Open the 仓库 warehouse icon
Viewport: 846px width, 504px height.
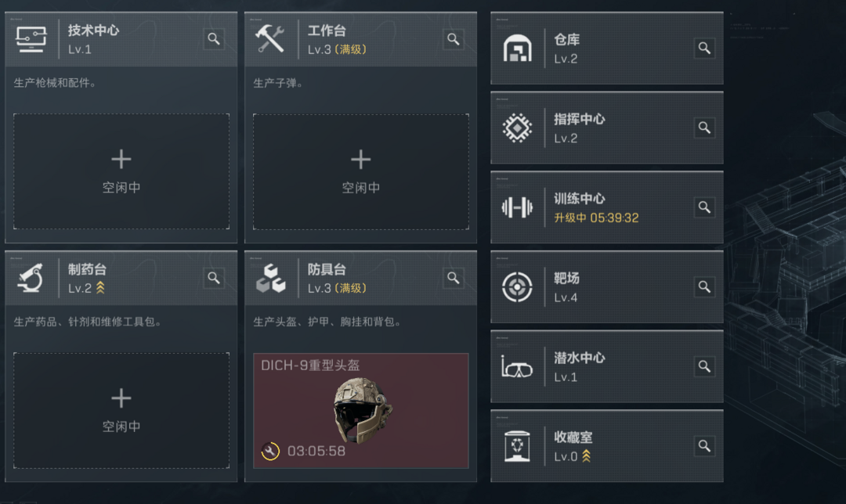pyautogui.click(x=517, y=48)
